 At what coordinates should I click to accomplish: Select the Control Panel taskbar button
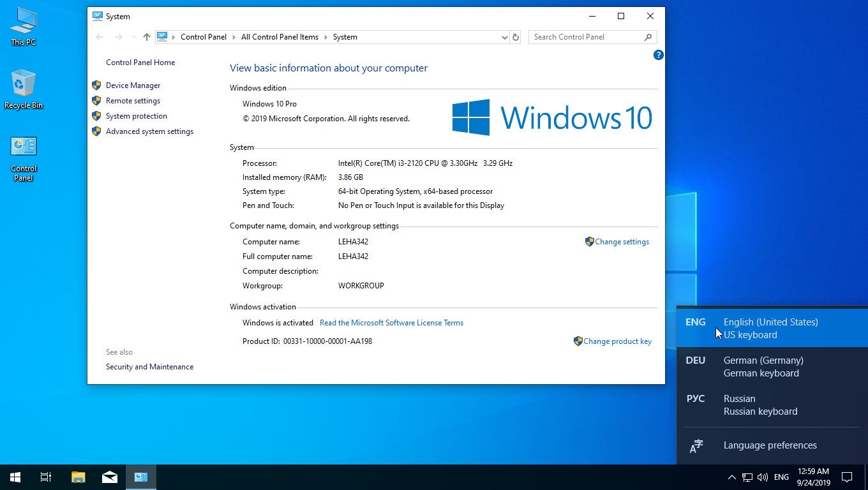pyautogui.click(x=141, y=477)
